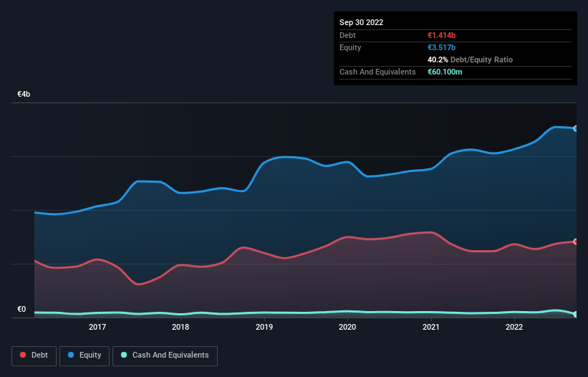Click the cash value €60.100m
588x377 pixels.
click(445, 72)
